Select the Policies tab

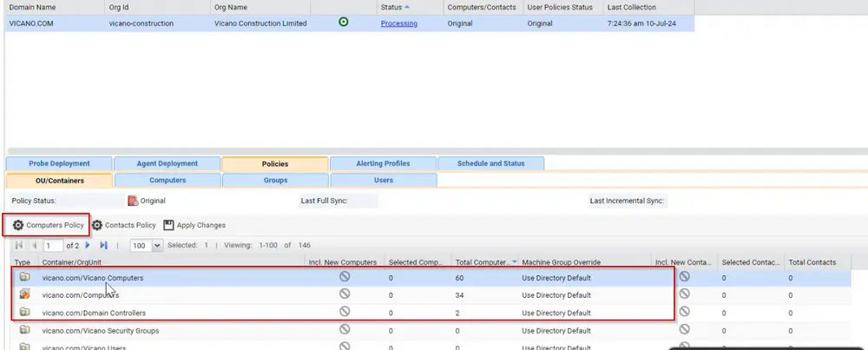point(275,164)
